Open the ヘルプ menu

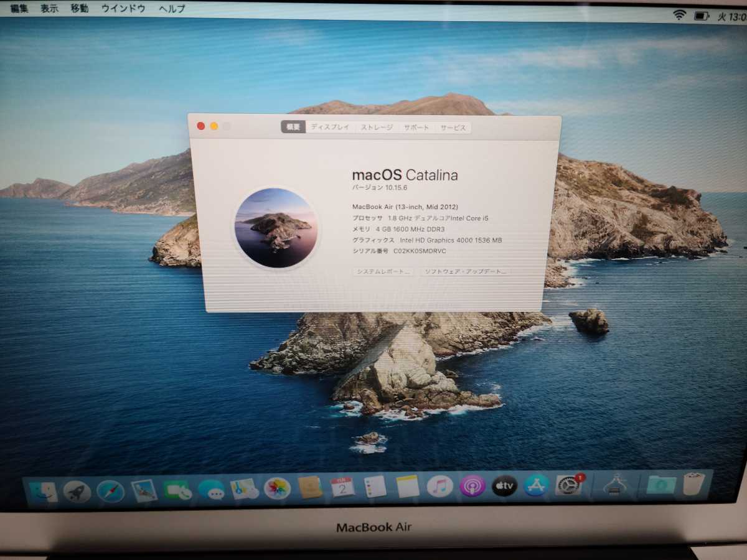click(172, 9)
